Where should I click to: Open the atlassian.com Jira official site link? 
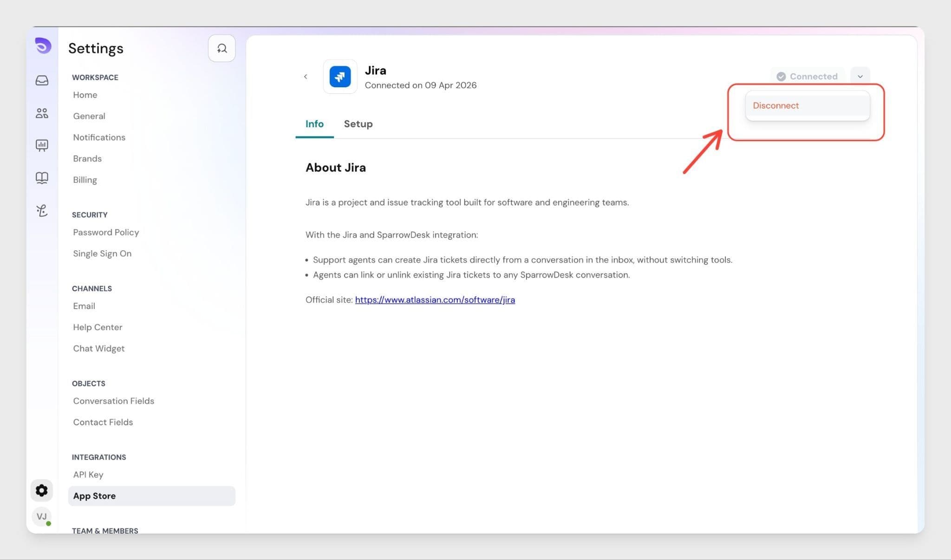[435, 300]
